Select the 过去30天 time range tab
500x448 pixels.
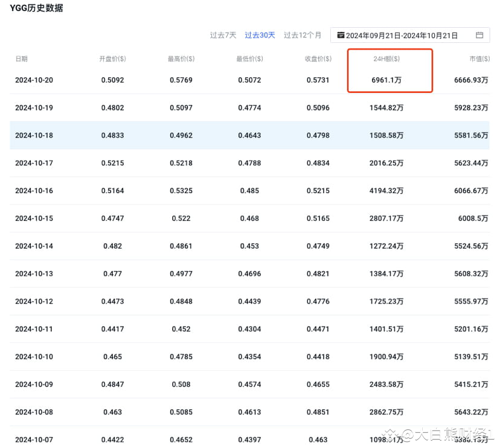[260, 35]
